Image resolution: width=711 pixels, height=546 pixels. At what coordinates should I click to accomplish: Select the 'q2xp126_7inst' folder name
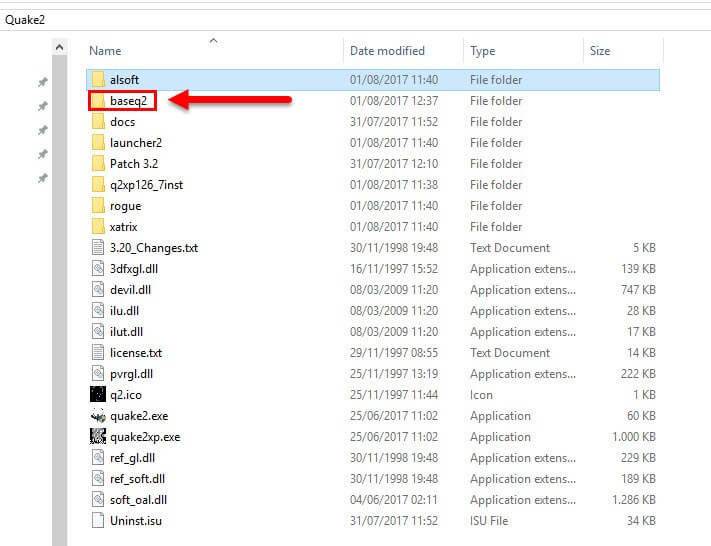tap(146, 185)
